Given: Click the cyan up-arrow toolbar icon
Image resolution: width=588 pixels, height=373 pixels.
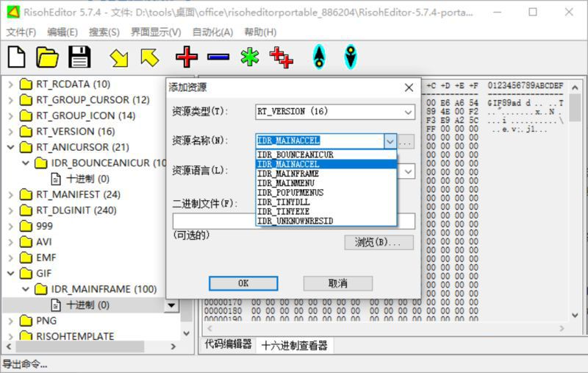Looking at the screenshot, I should 319,57.
